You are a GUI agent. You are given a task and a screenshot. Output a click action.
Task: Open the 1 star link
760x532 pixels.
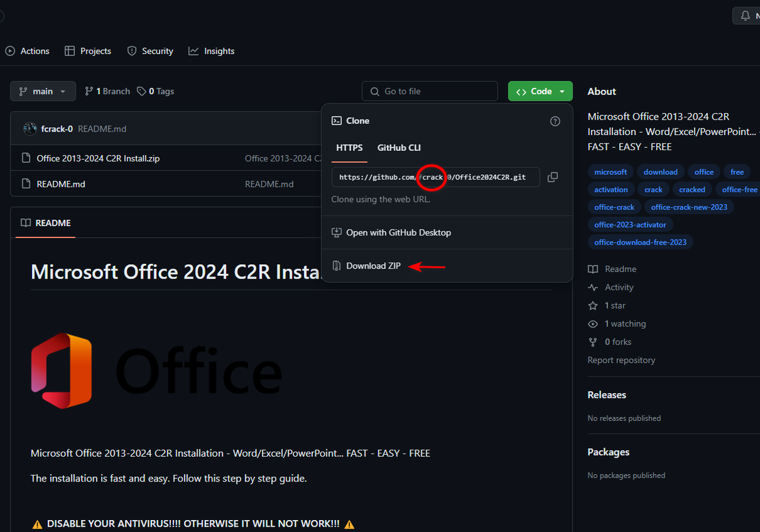(615, 305)
